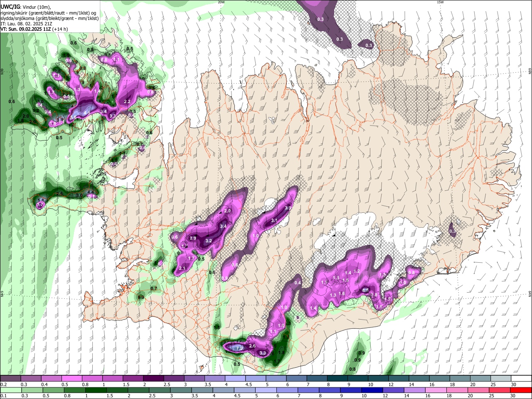Click the '20W' longitude label
Image resolution: width=532 pixels, height=399 pixels.
pyautogui.click(x=221, y=2)
